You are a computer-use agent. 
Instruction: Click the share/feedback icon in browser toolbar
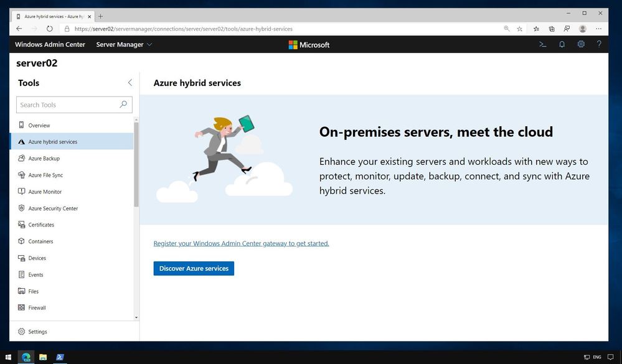(x=567, y=29)
